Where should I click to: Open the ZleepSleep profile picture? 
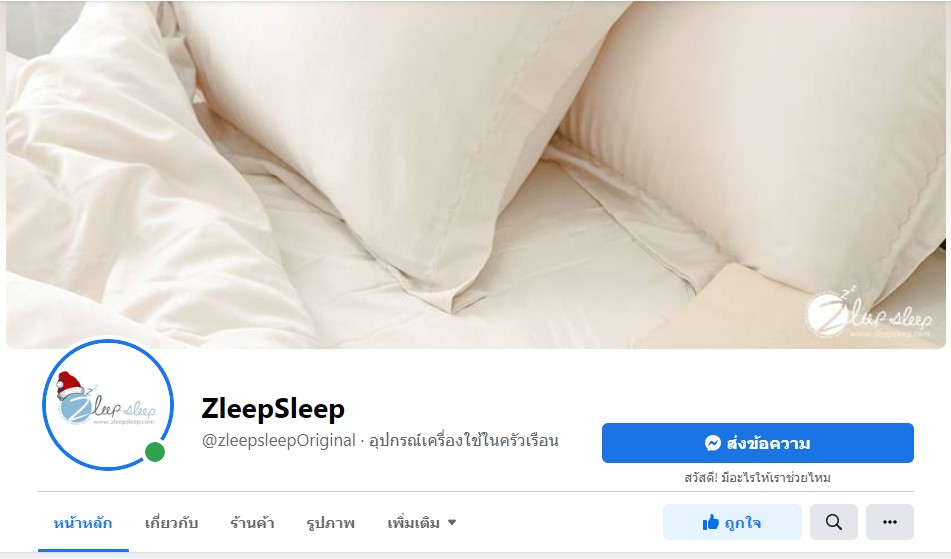pyautogui.click(x=108, y=404)
